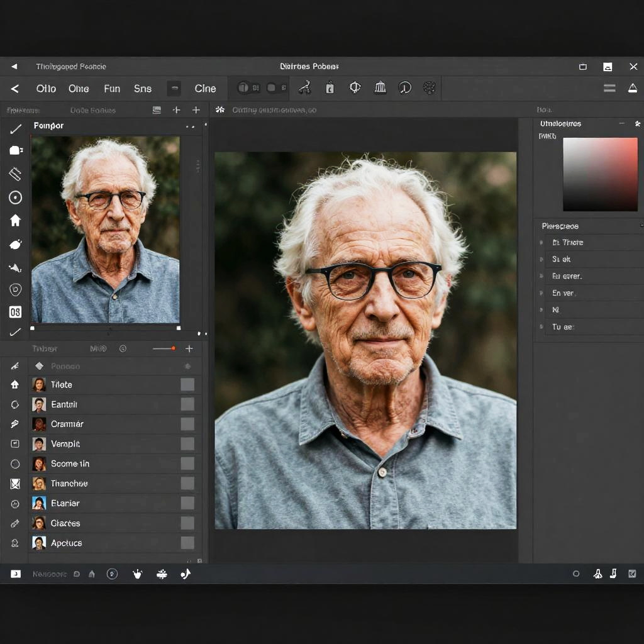Select the diagonal line tool in left toolbar
Viewport: 644px width, 644px height.
[16, 129]
